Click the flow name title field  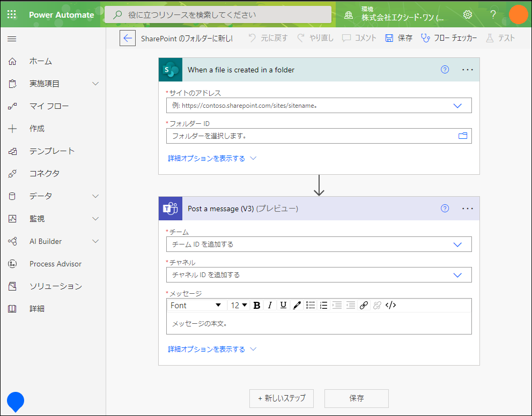point(187,38)
